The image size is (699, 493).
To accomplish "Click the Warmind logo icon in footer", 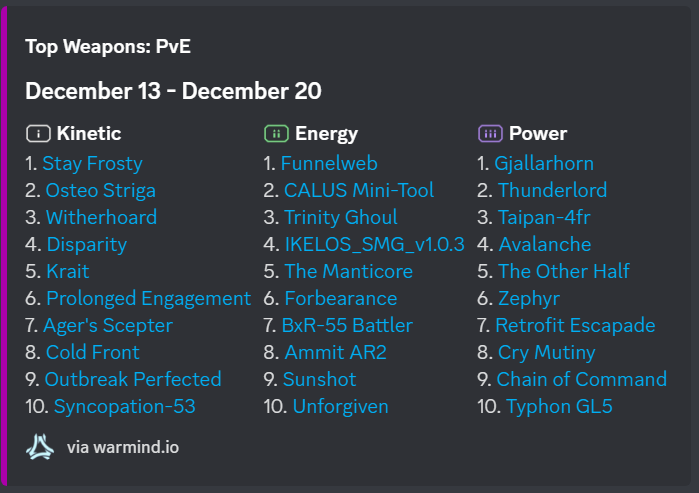I will [41, 447].
